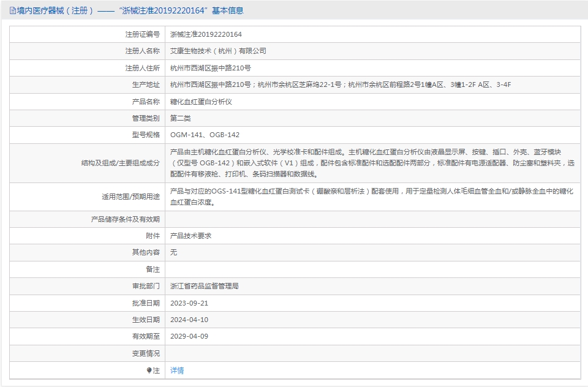The height and width of the screenshot is (387, 588).
Task: Select the model value OGM-141、OGB-142
Action: tap(205, 135)
